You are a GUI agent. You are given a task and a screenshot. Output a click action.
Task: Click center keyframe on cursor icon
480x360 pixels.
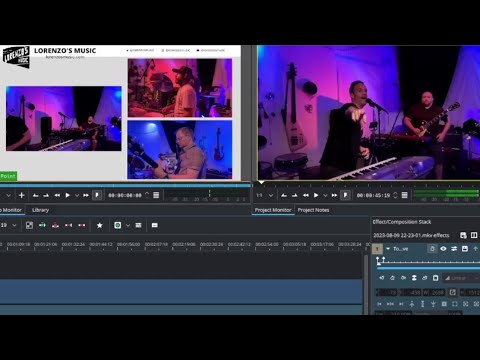[414, 278]
